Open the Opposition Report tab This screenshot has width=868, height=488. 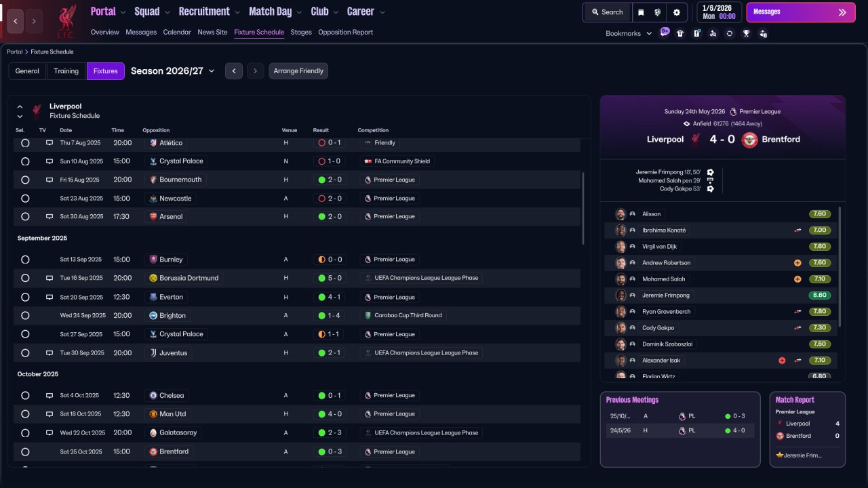pos(345,33)
